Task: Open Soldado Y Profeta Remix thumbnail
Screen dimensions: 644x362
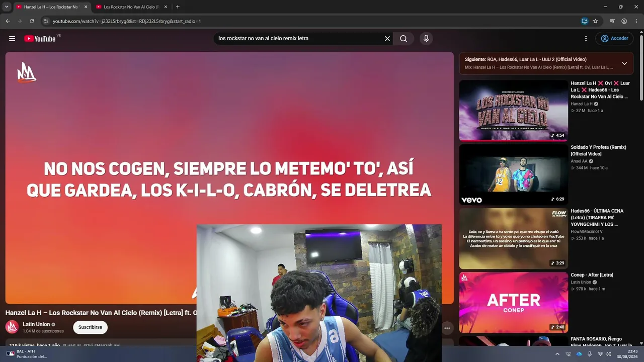Action: pyautogui.click(x=514, y=174)
